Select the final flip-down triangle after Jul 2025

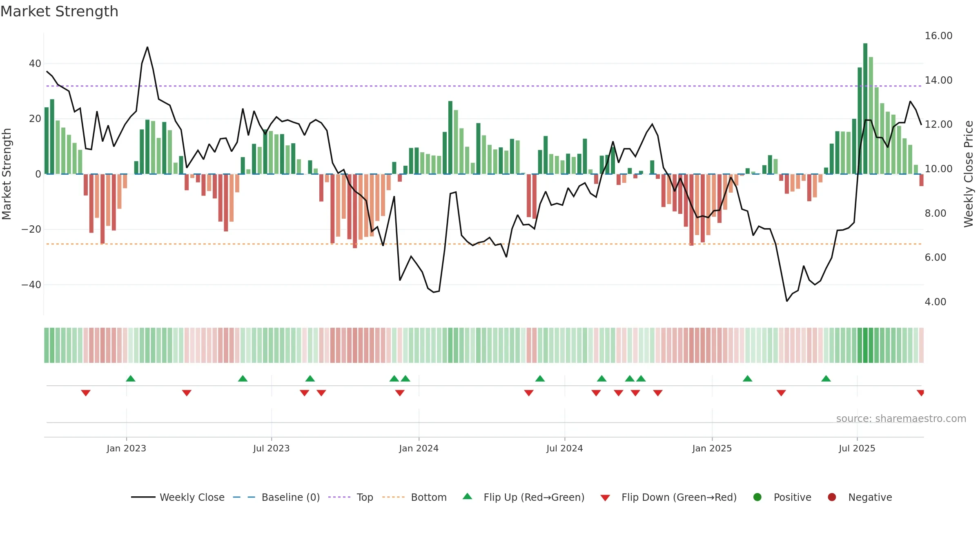920,393
